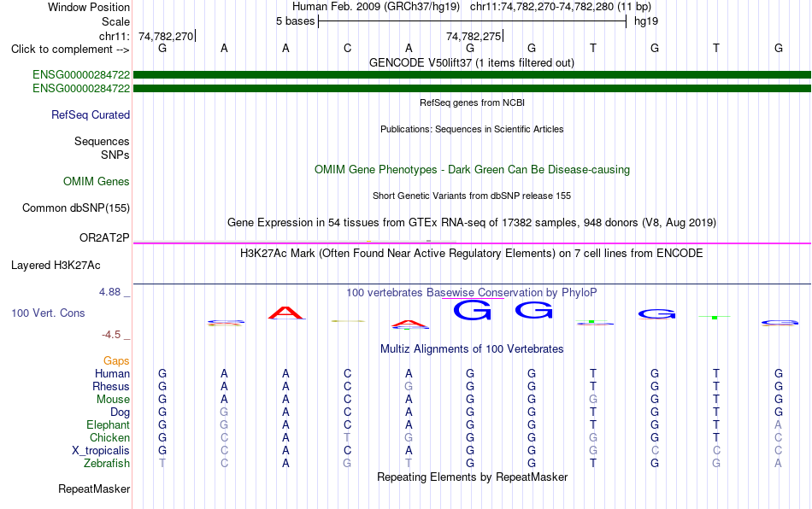Click the 'H3K27Ac Mark' ENCODE track title

pyautogui.click(x=472, y=253)
